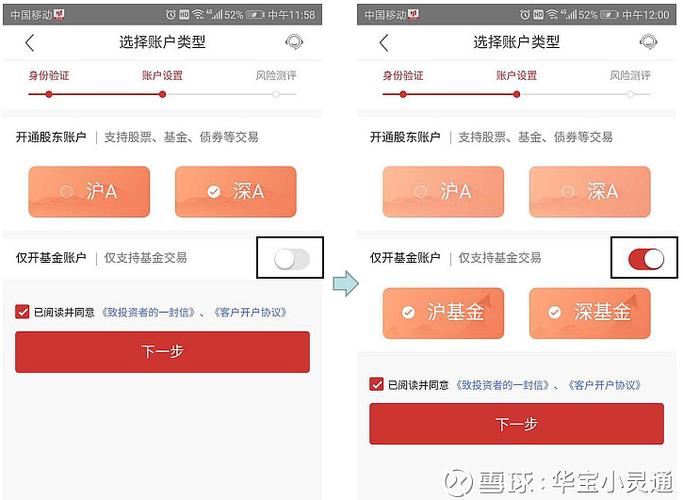Click alarm clock icon in left status bar
683x500 pixels.
click(171, 15)
